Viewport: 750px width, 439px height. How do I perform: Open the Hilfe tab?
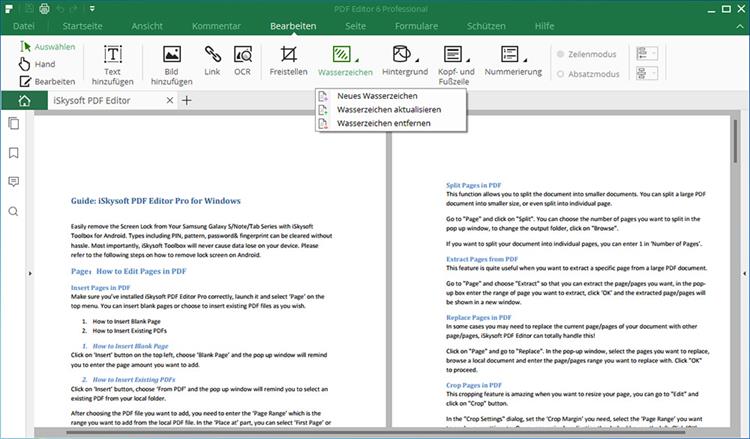tap(544, 26)
